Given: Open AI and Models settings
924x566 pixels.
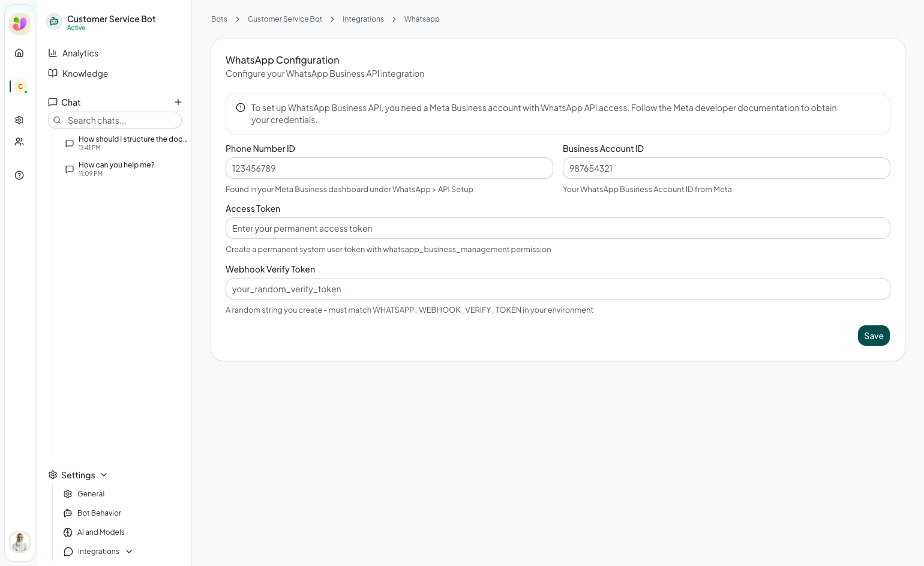Looking at the screenshot, I should click(x=101, y=532).
